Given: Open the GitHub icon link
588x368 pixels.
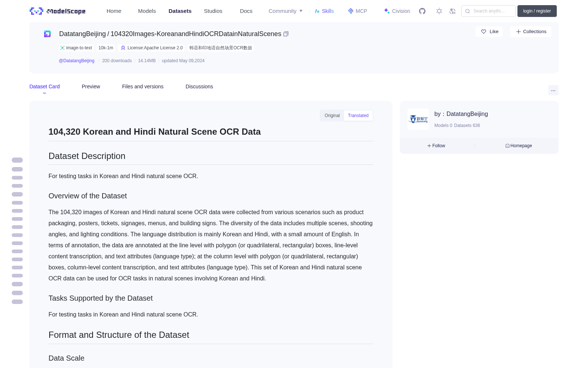Looking at the screenshot, I should (422, 11).
